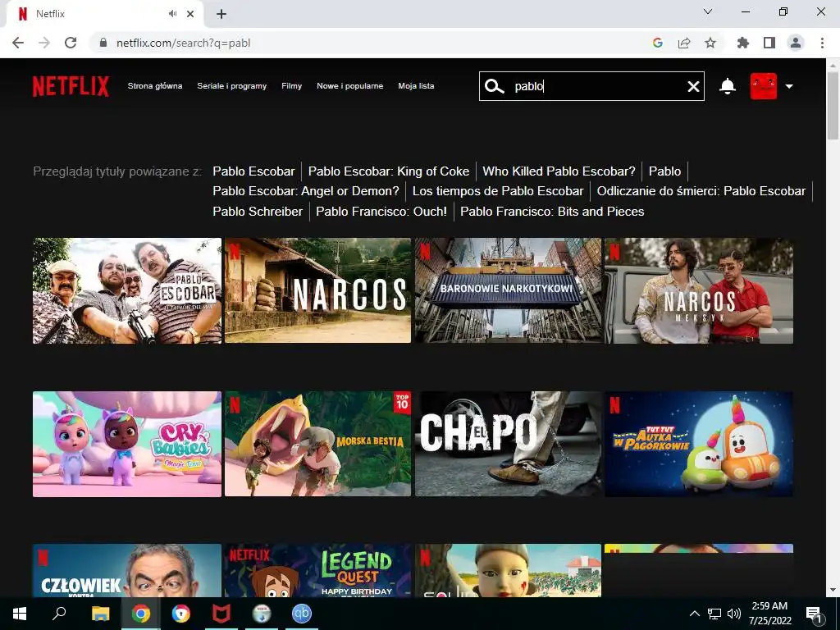
Task: Open the qBittorrent taskbar icon
Action: click(x=302, y=614)
